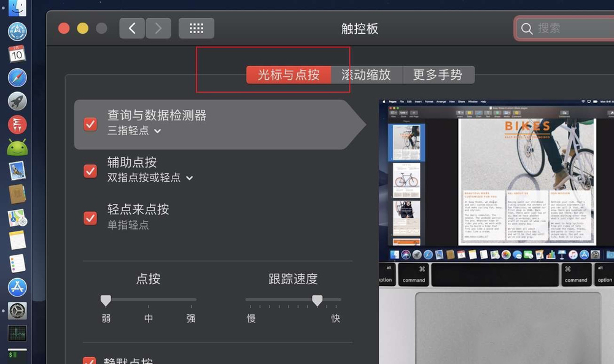Click the gesture preview video of Pages
The width and height of the screenshot is (614, 364).
(496, 231)
